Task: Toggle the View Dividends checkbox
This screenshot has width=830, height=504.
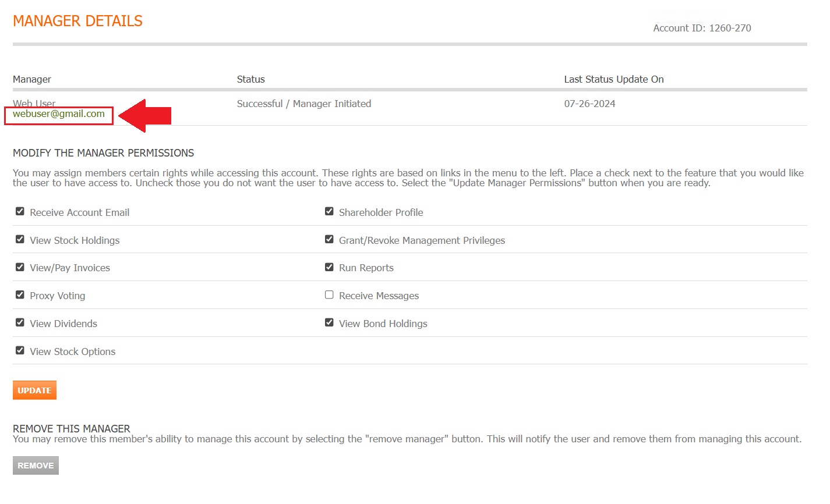Action: [20, 323]
